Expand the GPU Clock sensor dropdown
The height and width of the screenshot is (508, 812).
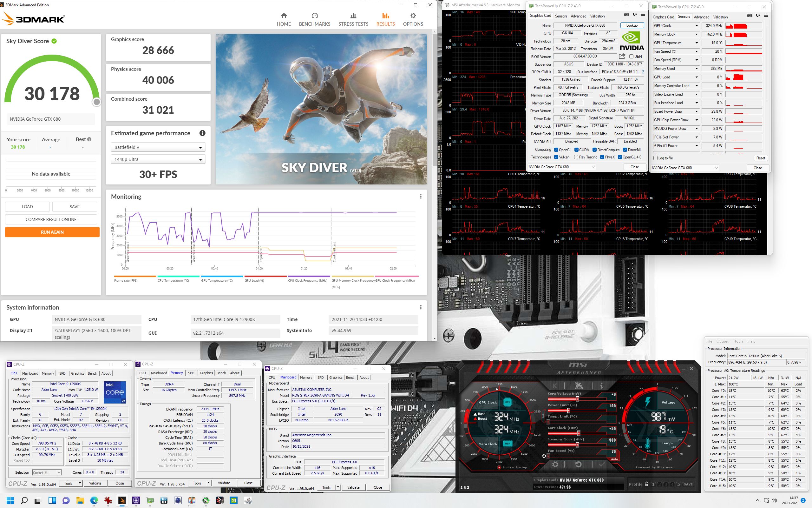coord(697,26)
